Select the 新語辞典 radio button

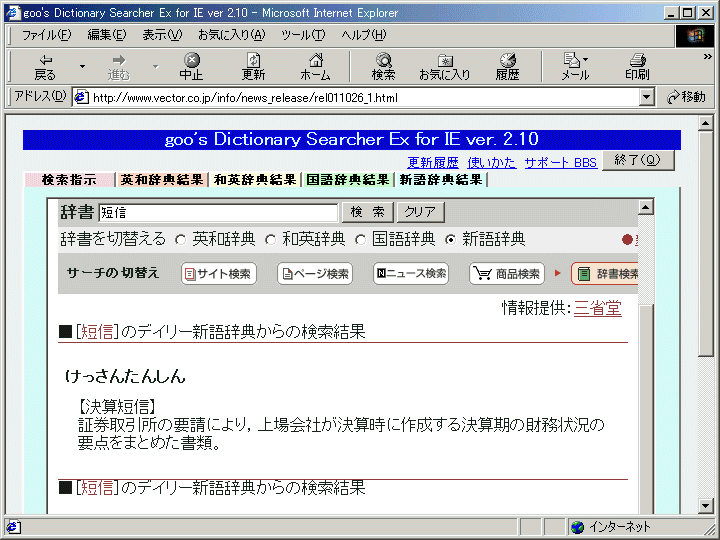(451, 240)
